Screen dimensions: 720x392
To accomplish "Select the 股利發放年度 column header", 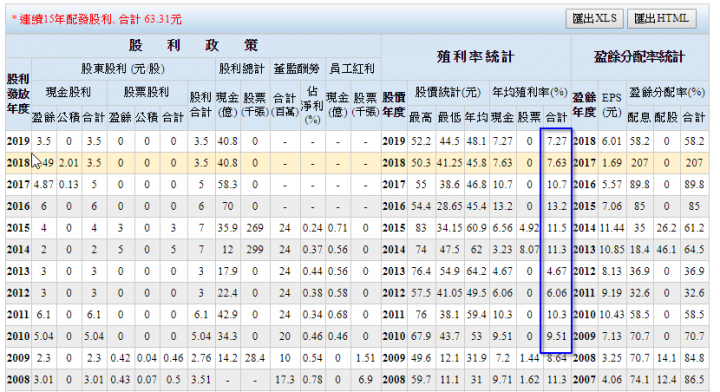I will click(18, 94).
